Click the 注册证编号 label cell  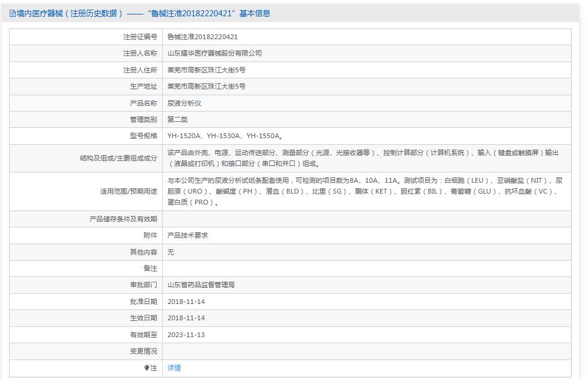[140, 37]
